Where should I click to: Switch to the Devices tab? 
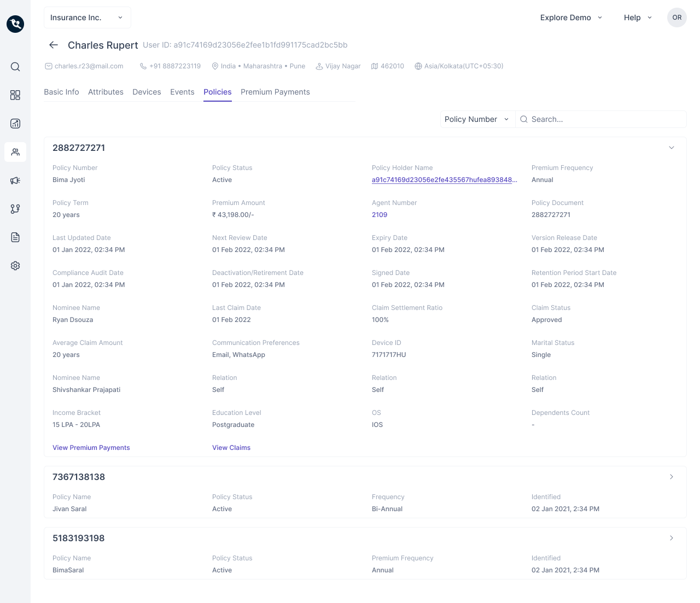147,92
